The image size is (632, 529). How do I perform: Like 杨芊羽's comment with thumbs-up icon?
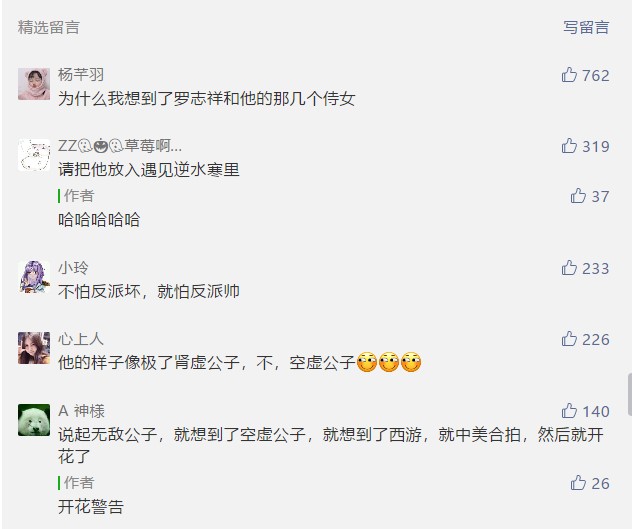pyautogui.click(x=569, y=75)
